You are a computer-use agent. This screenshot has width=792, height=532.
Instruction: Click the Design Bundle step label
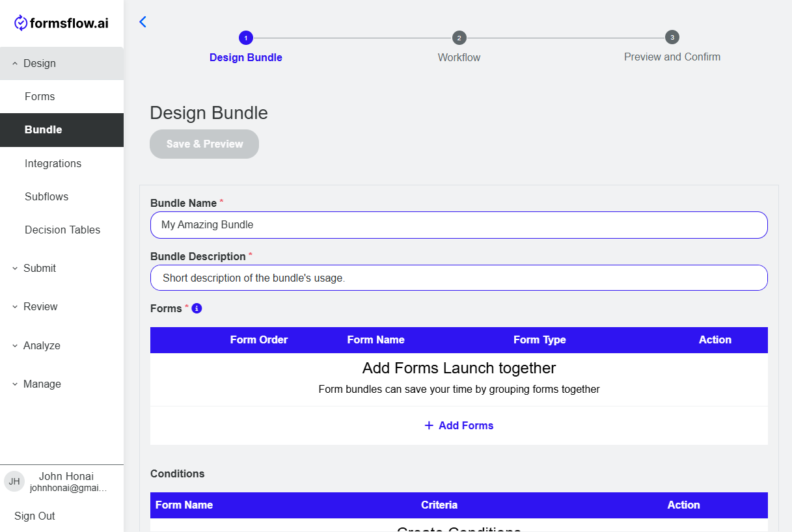click(246, 57)
